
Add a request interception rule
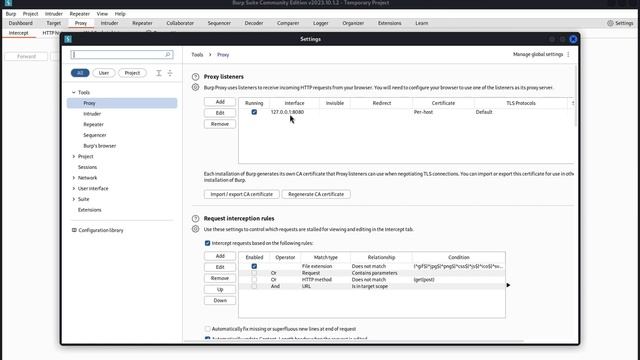(220, 256)
